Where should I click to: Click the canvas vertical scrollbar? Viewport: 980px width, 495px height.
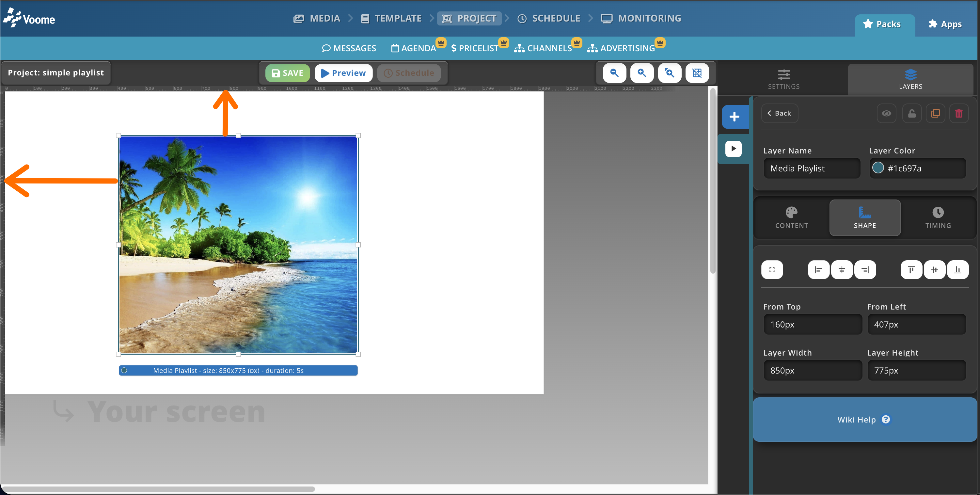713,180
